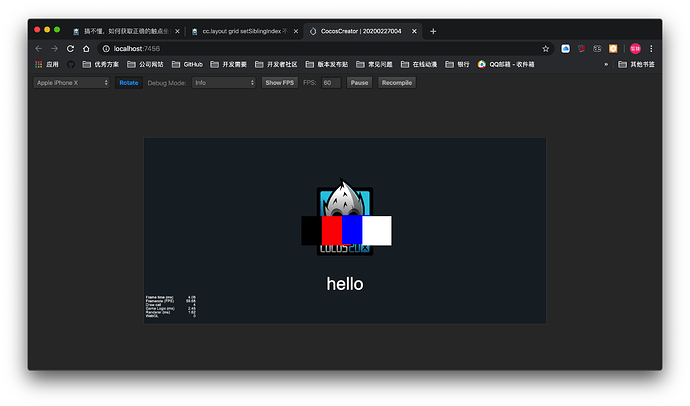This screenshot has height=406, width=690.
Task: Pause the game preview
Action: [x=359, y=83]
